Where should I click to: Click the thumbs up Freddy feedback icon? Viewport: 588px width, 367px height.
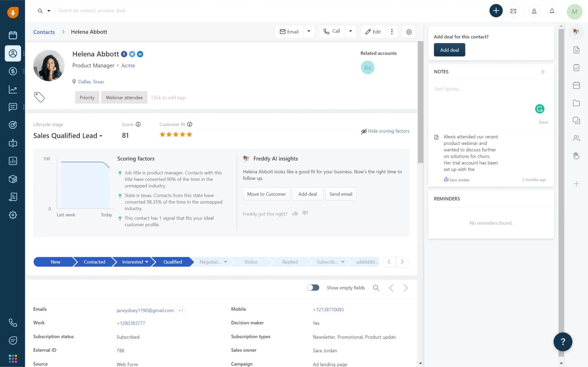pyautogui.click(x=295, y=213)
